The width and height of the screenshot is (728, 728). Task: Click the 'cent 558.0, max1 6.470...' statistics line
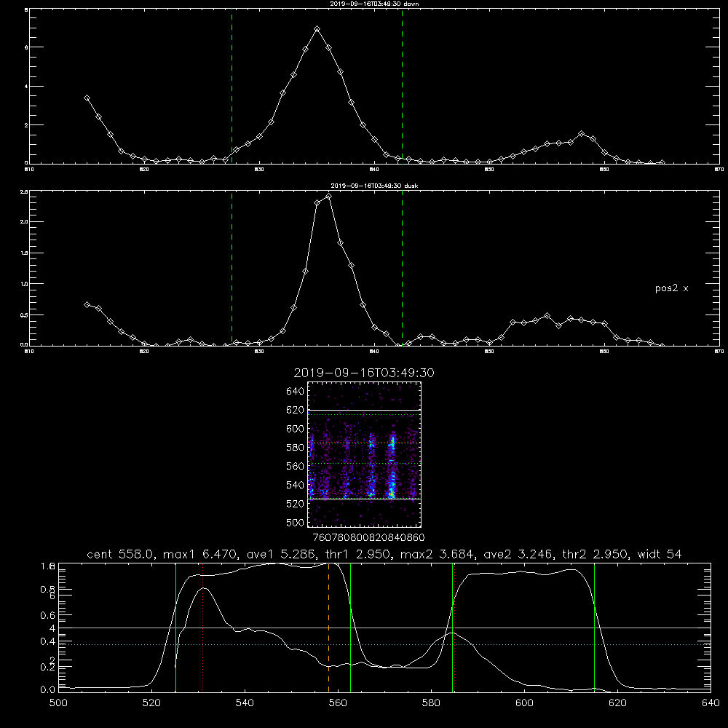click(384, 554)
